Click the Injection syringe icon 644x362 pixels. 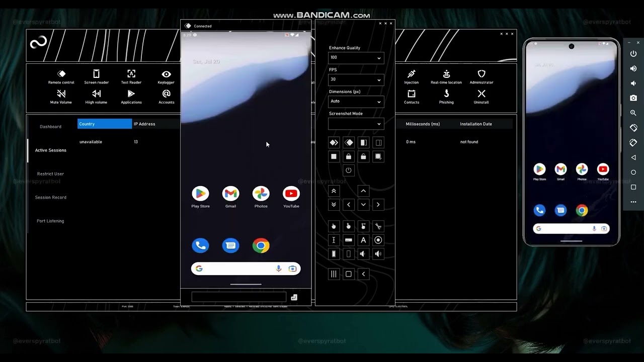[412, 74]
